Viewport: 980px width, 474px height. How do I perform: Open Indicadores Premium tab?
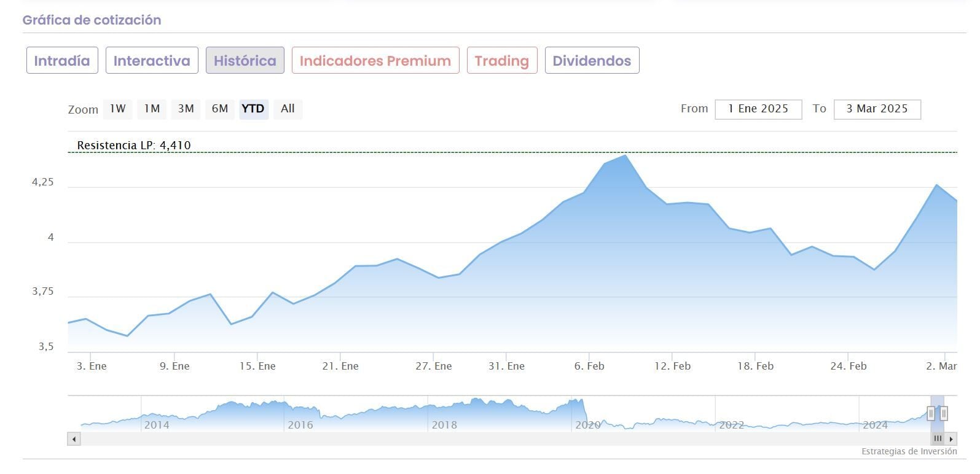click(375, 61)
